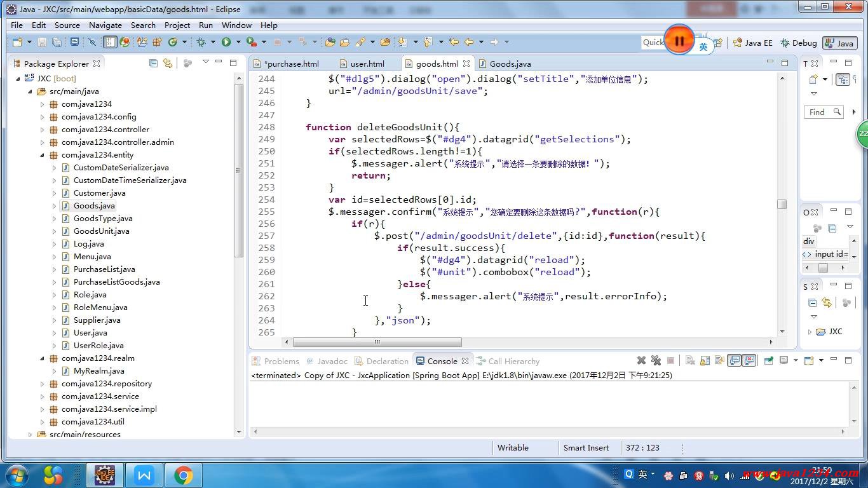The image size is (868, 488).
Task: Click Clear Console icon
Action: pos(690,360)
